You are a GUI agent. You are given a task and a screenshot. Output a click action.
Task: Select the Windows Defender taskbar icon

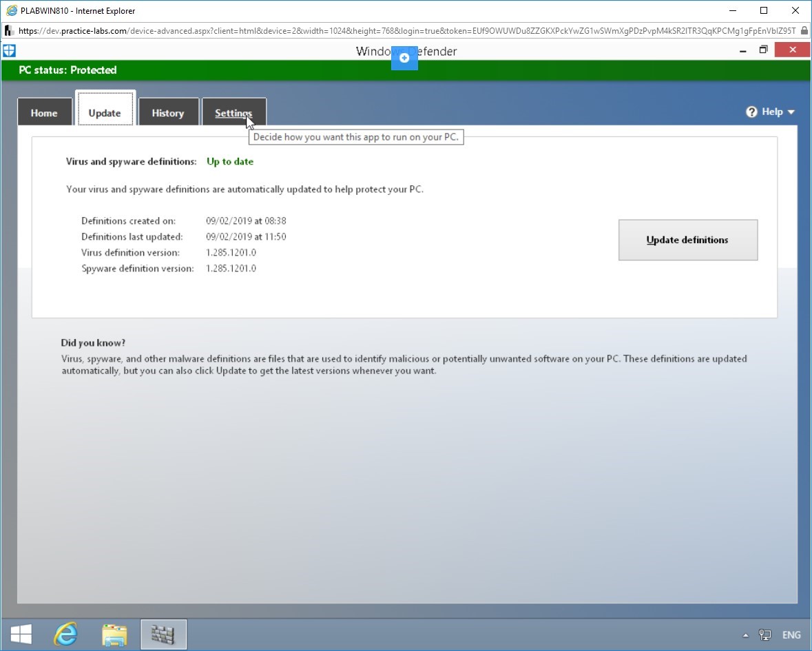pyautogui.click(x=164, y=634)
